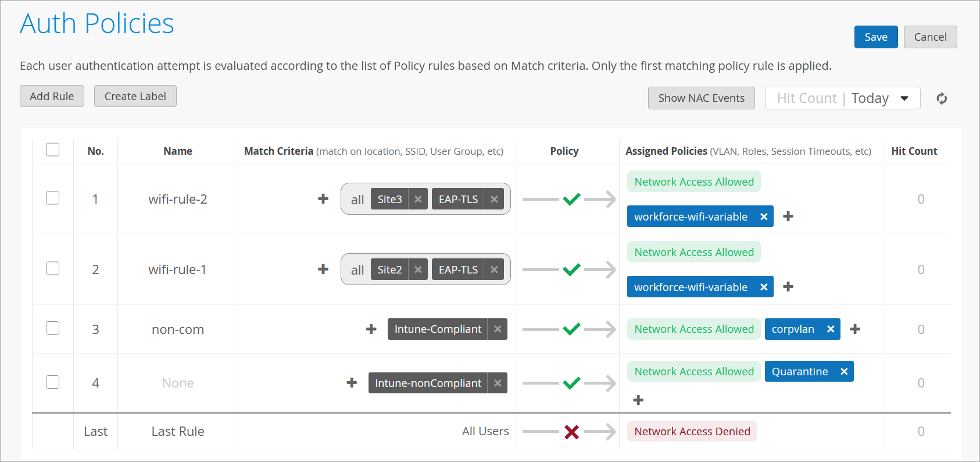The image size is (980, 462).
Task: Remove EAP-TLS tag from wifi-rule-1
Action: tap(494, 269)
